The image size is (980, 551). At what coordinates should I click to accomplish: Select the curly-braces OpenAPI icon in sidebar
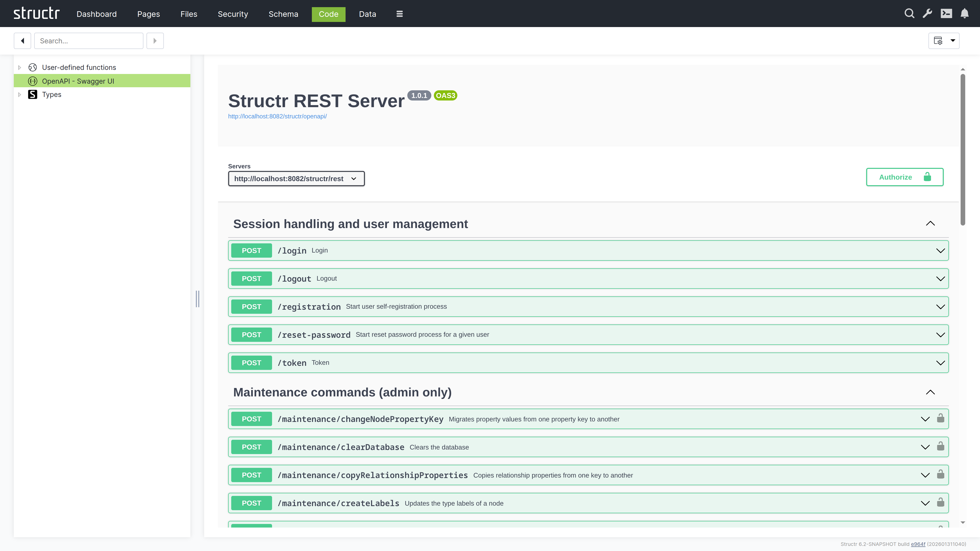click(33, 81)
